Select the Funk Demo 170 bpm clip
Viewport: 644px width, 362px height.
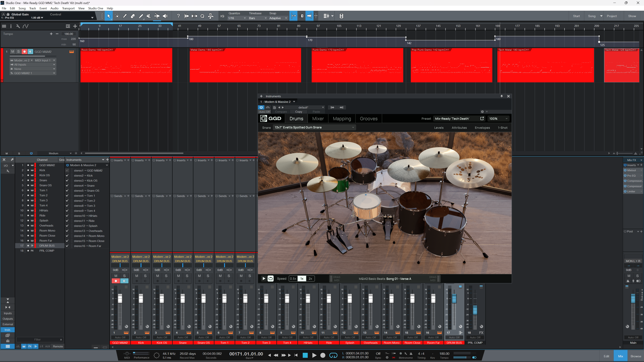pyautogui.click(x=357, y=65)
